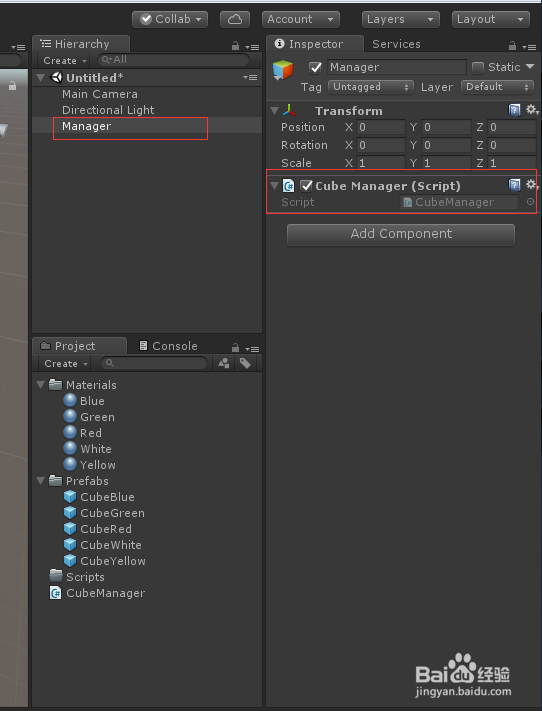
Task: Switch to the Project tab
Action: tap(79, 346)
